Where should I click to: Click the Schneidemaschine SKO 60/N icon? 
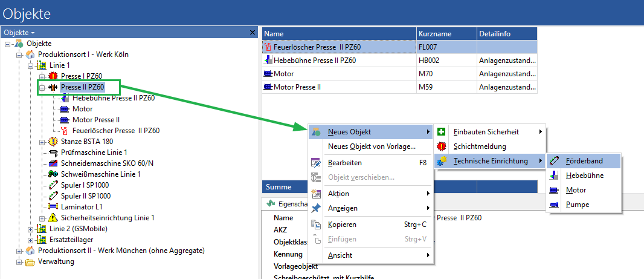coord(53,163)
